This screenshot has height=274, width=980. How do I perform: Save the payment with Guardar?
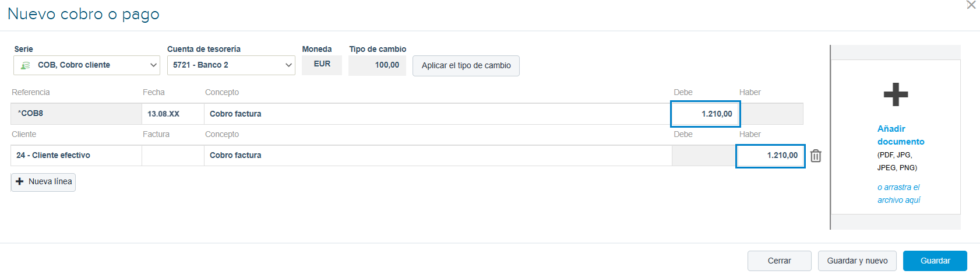pyautogui.click(x=935, y=261)
